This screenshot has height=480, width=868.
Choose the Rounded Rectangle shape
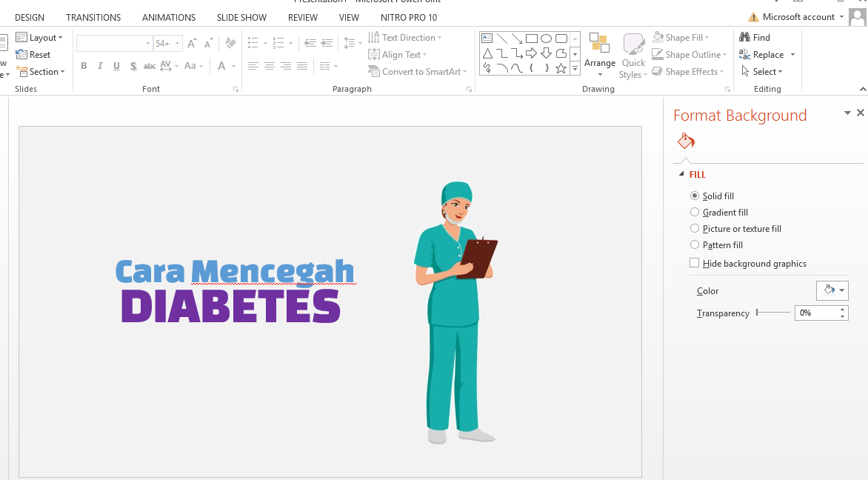(561, 39)
